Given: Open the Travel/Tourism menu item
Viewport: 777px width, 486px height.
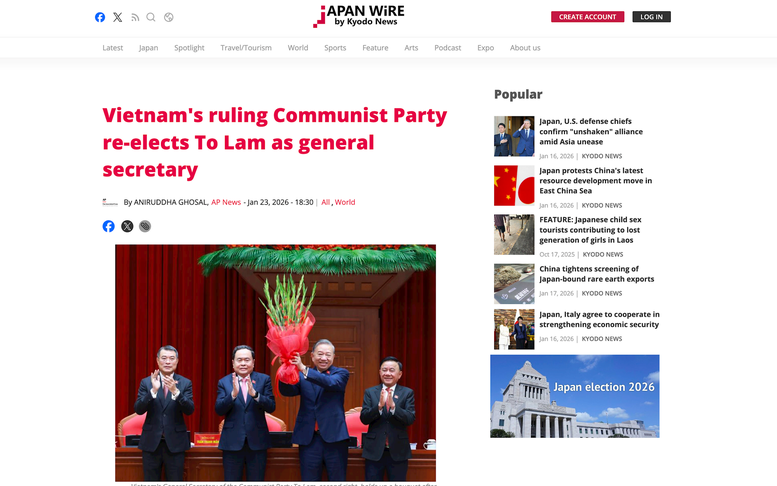Looking at the screenshot, I should [x=246, y=48].
